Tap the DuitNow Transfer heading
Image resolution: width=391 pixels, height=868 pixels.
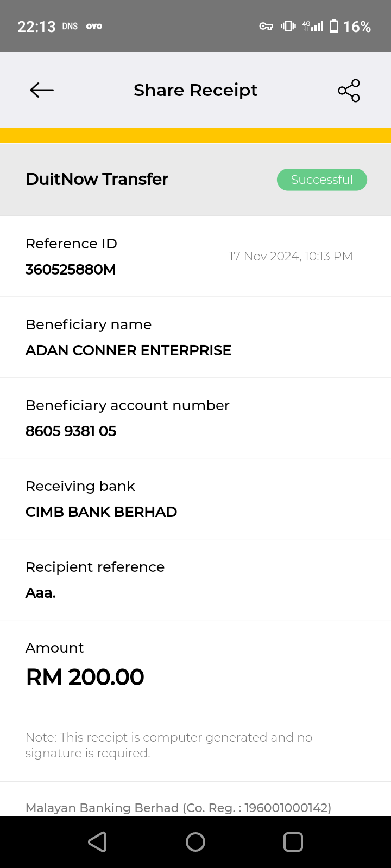tap(97, 179)
